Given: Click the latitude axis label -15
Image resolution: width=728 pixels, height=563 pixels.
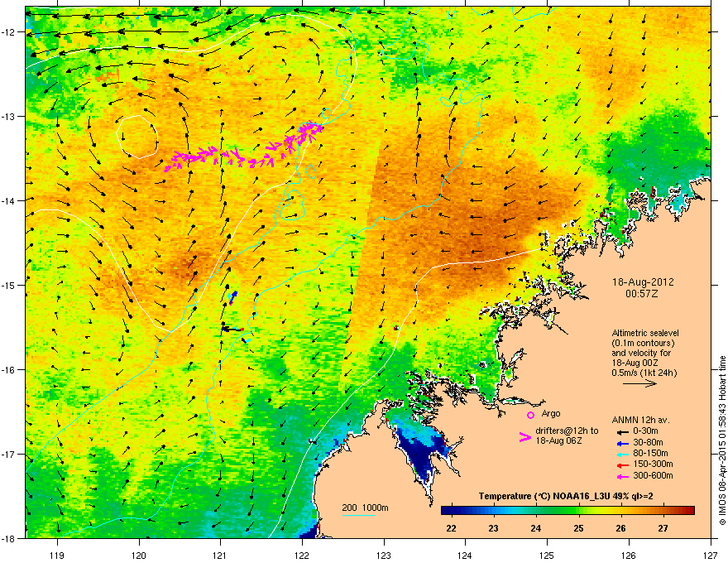Looking at the screenshot, I should point(9,285).
